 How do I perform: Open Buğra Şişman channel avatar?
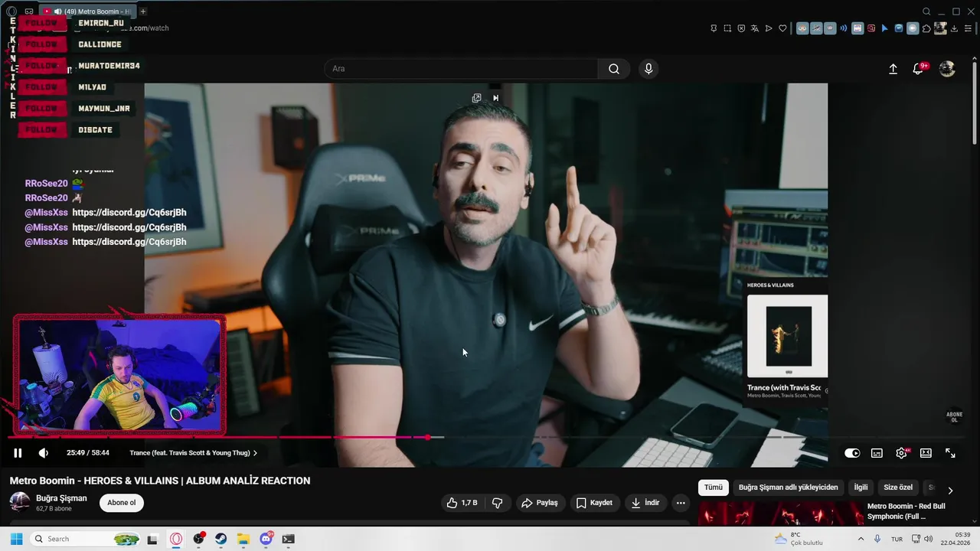[x=20, y=502]
